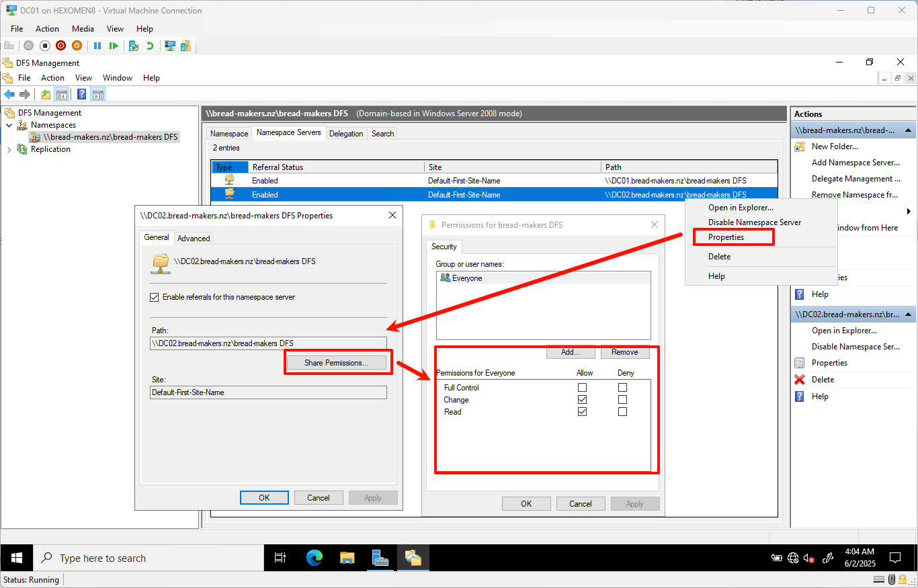This screenshot has width=918, height=588.
Task: Open File Explorer from the taskbar
Action: click(x=347, y=558)
